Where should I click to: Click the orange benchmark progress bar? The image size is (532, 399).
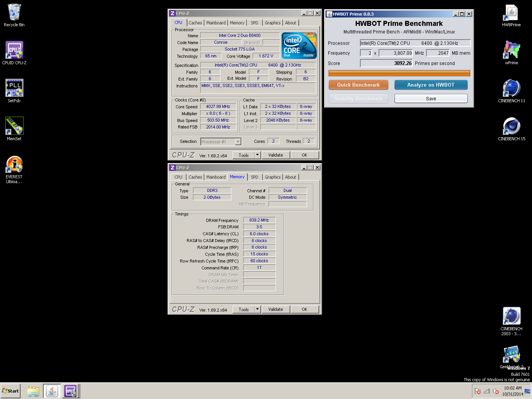click(x=399, y=73)
